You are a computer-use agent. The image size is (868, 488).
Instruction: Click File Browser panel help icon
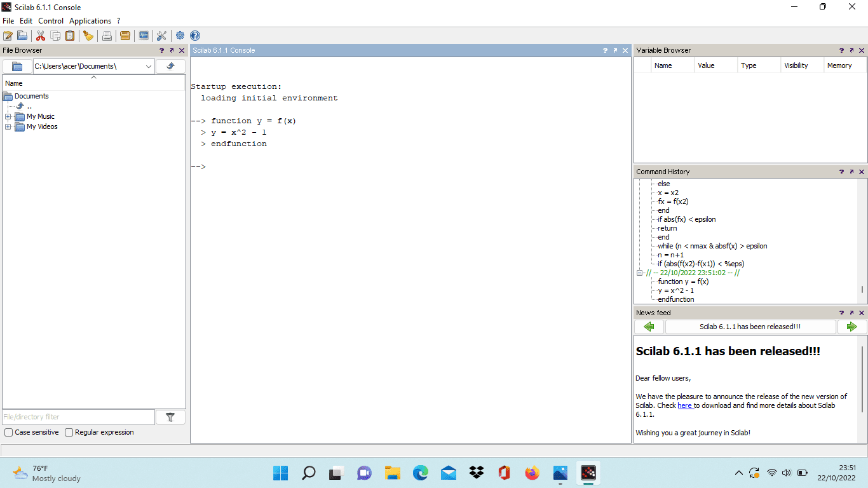coord(161,50)
